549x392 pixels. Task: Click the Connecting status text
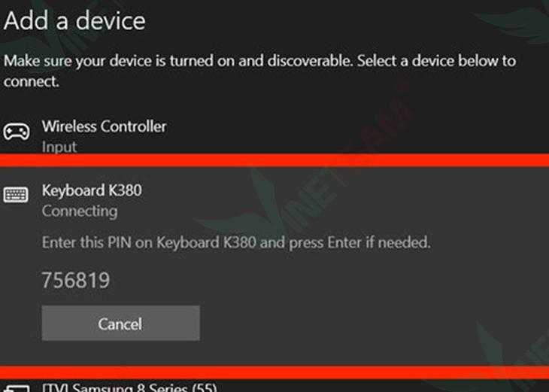80,211
